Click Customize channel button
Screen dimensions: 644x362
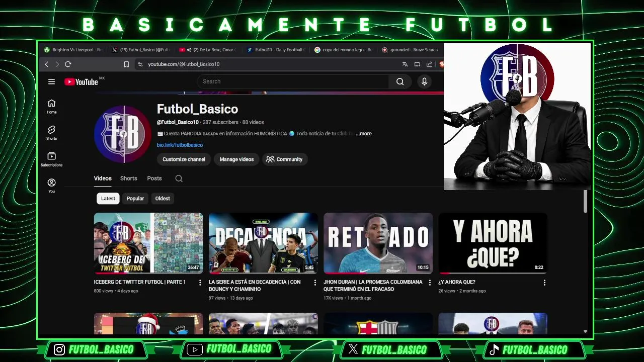pos(184,159)
